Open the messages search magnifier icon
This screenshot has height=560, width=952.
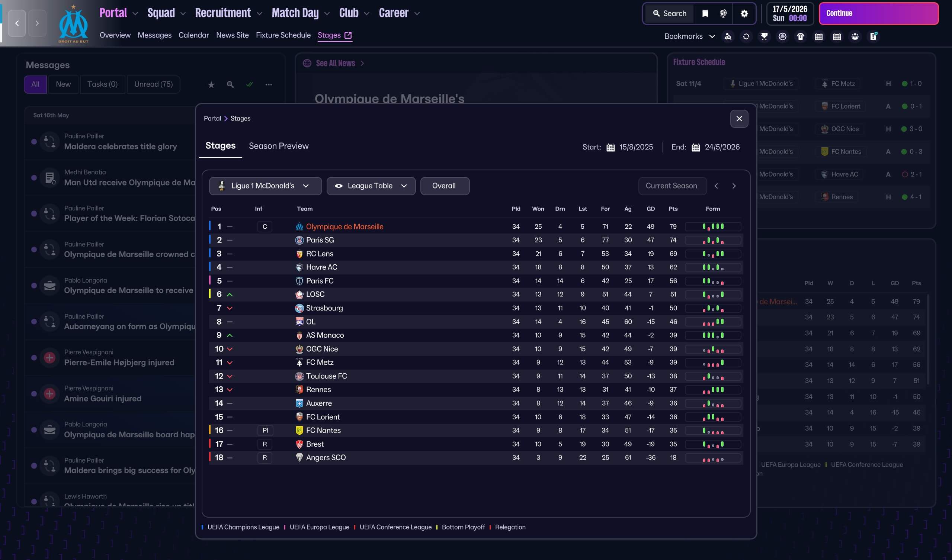(x=230, y=84)
